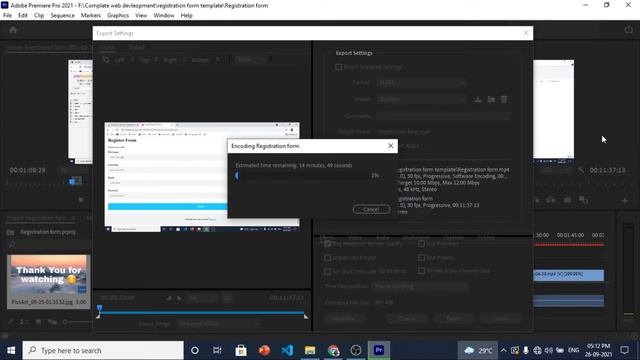Switch to the Source tab
The height and width of the screenshot is (360, 640).
tap(107, 47)
